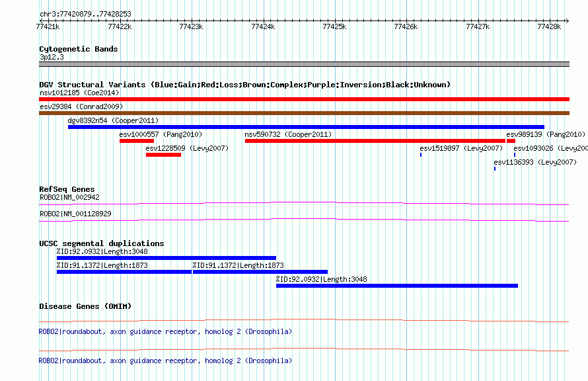Click the ROBO2|NM_002942 label
This screenshot has height=381, width=588.
click(70, 197)
